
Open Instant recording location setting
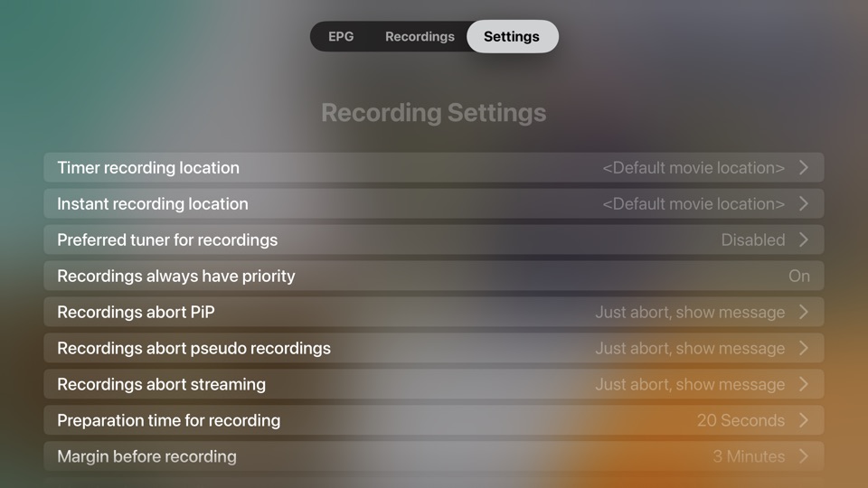(x=433, y=203)
